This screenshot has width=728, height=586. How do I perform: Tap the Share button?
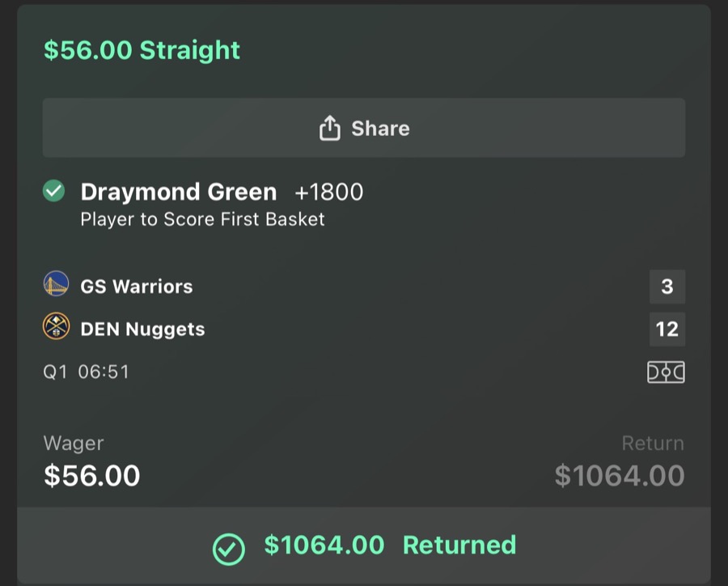click(363, 127)
